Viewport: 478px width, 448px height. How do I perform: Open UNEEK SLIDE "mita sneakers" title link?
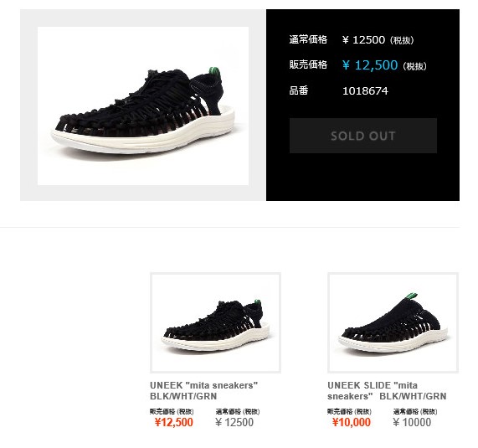pos(387,391)
